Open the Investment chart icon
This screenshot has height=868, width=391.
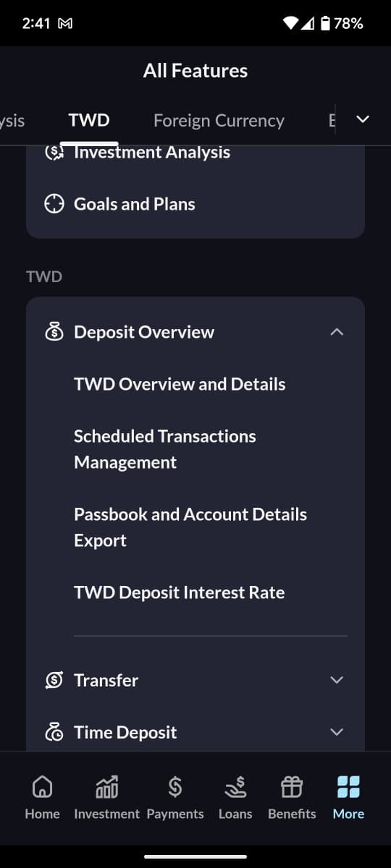point(106,785)
